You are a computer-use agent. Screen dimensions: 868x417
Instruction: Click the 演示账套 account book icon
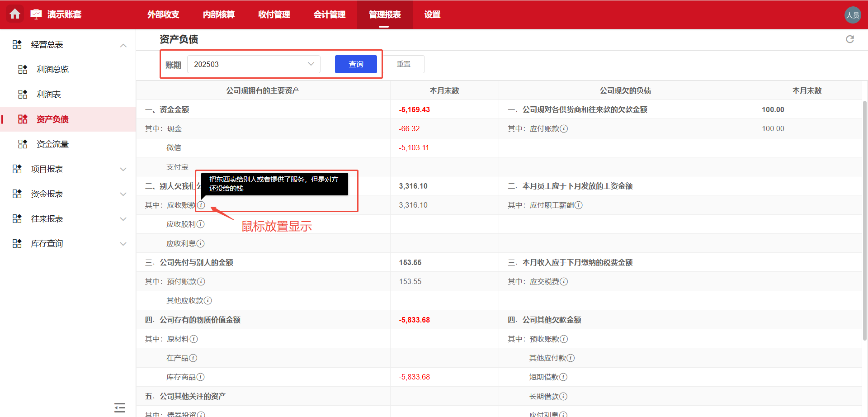[x=36, y=13]
